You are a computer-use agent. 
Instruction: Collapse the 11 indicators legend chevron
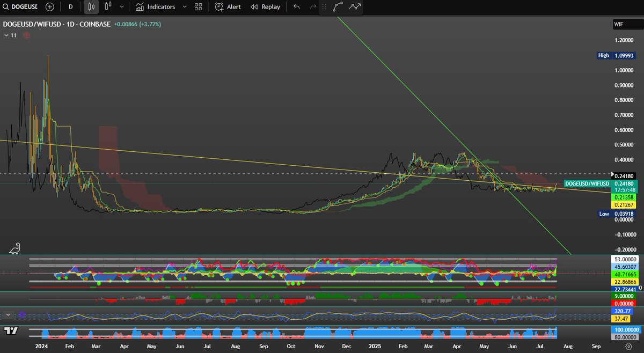point(10,35)
